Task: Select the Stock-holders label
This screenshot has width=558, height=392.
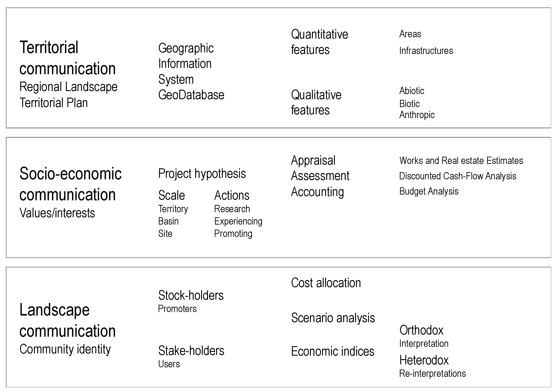Action: point(191,295)
